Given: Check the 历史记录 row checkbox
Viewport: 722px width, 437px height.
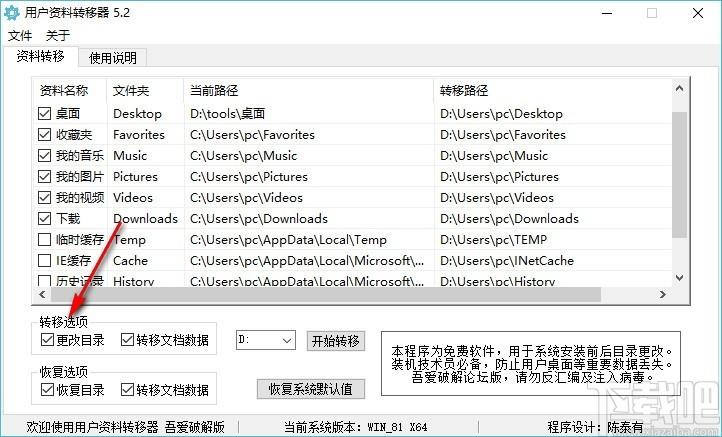Looking at the screenshot, I should (44, 280).
